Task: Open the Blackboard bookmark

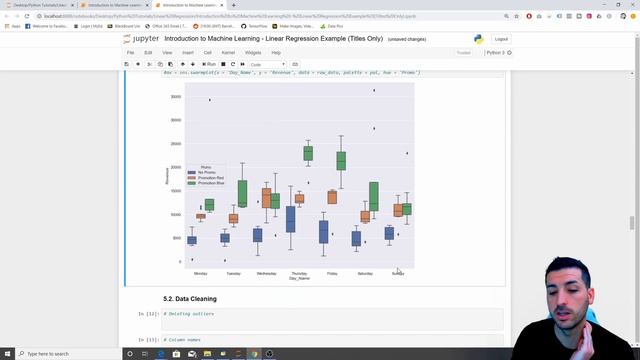Action: pos(124,26)
